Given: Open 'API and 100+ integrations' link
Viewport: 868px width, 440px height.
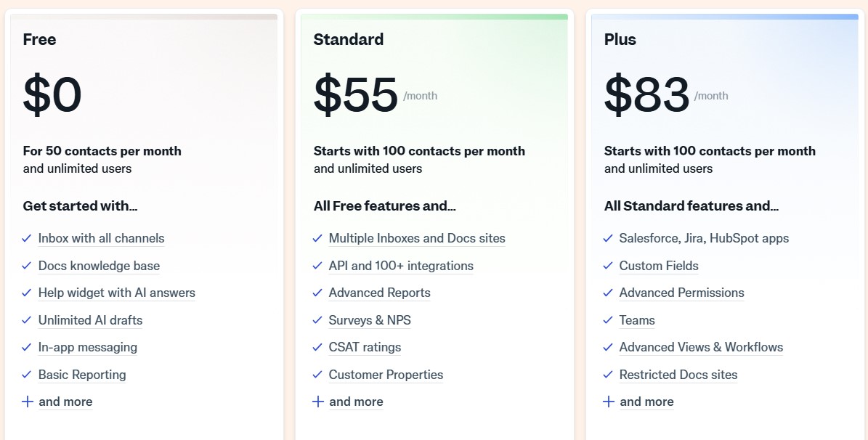Looking at the screenshot, I should 402,266.
